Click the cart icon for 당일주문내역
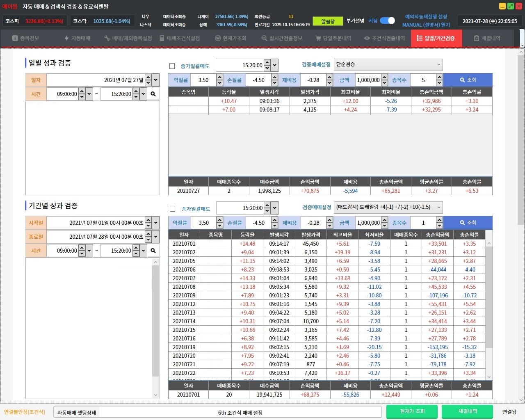 pyautogui.click(x=318, y=38)
